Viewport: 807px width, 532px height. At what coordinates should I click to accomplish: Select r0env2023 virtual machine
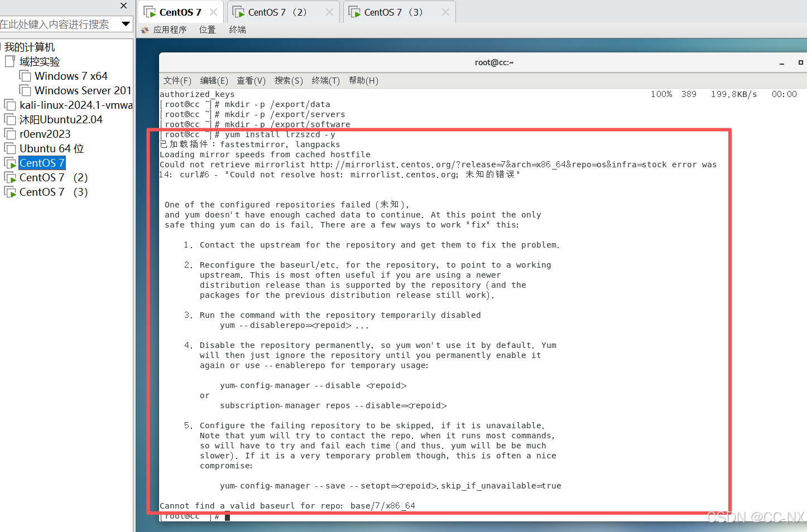pos(45,134)
